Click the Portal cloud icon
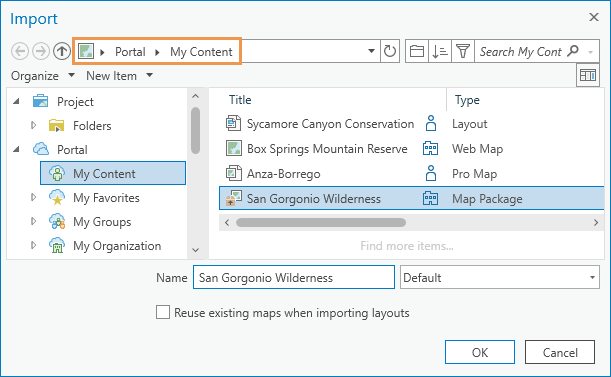The height and width of the screenshot is (377, 611). pos(41,149)
